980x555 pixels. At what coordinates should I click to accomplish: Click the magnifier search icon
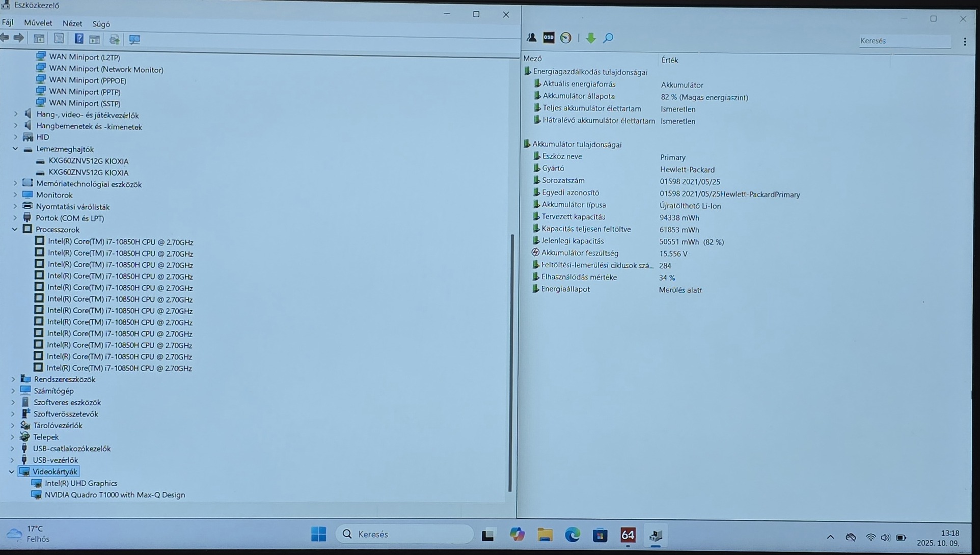pos(608,38)
